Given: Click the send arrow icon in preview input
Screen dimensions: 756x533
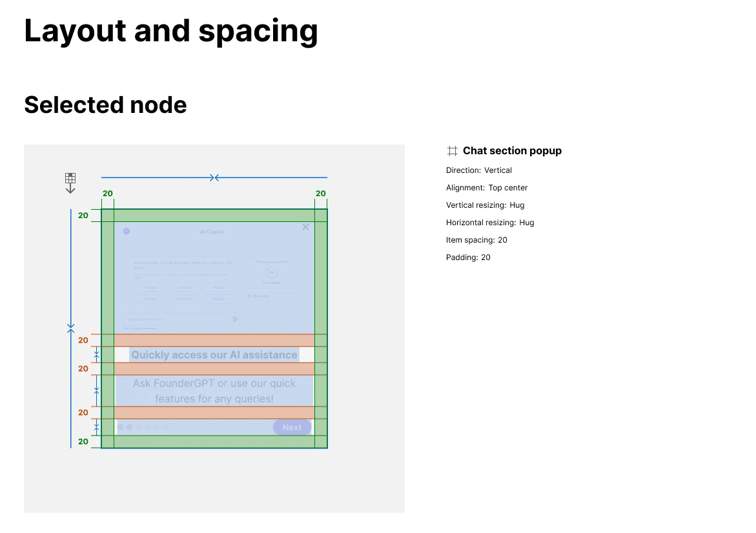Looking at the screenshot, I should (235, 319).
